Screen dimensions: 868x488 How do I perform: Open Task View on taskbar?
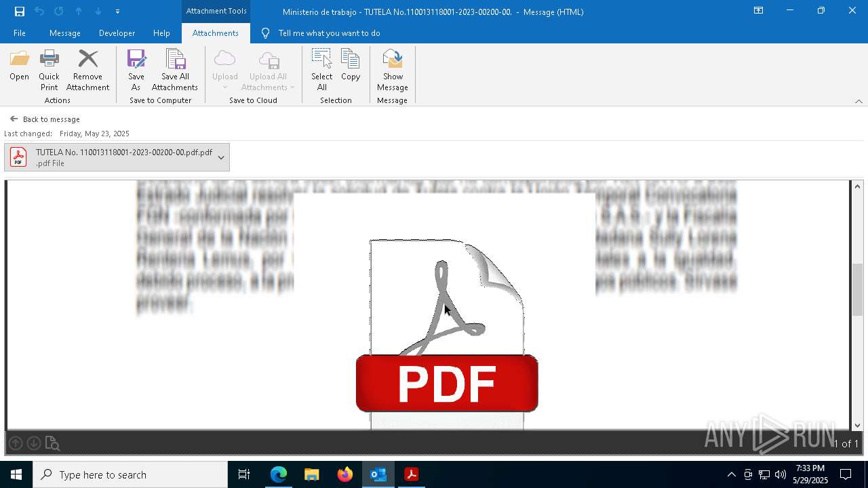pyautogui.click(x=244, y=474)
